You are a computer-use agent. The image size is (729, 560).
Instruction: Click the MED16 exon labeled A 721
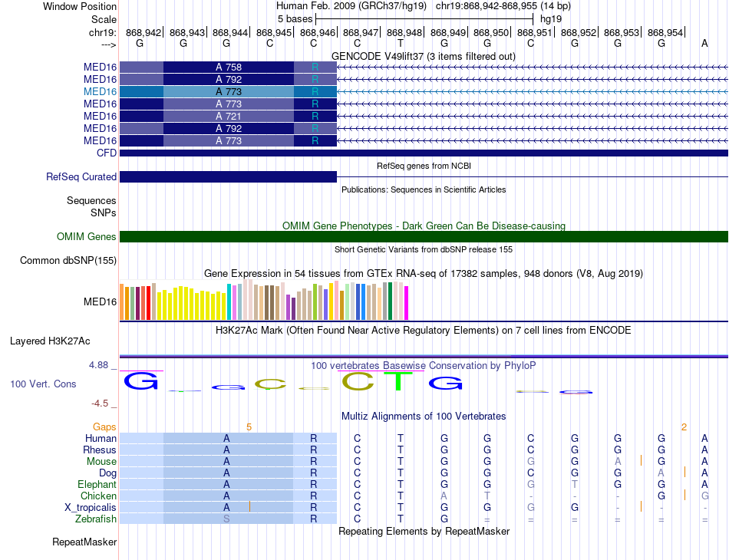[228, 116]
